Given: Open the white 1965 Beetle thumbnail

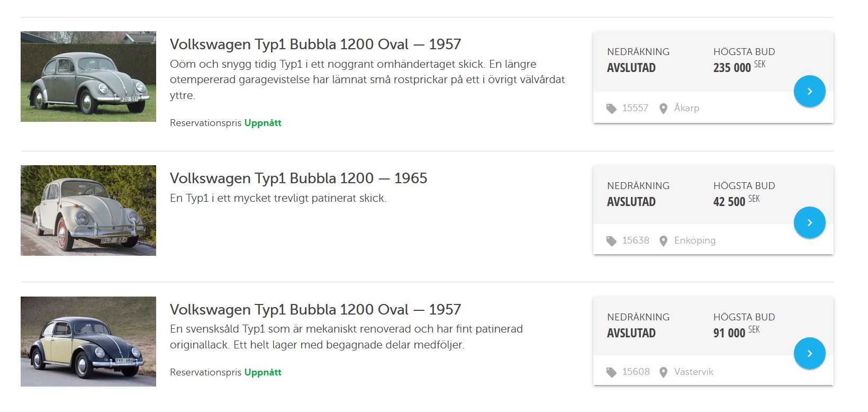Looking at the screenshot, I should (x=88, y=210).
